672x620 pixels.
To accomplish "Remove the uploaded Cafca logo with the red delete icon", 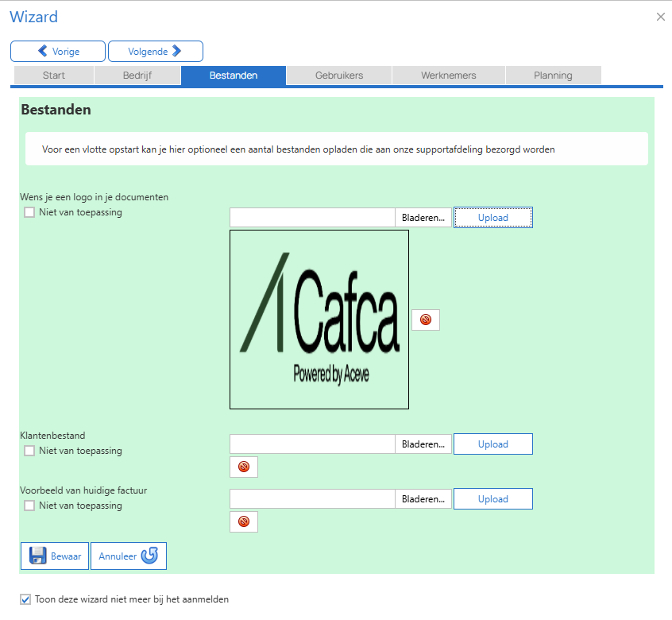I will pyautogui.click(x=426, y=320).
